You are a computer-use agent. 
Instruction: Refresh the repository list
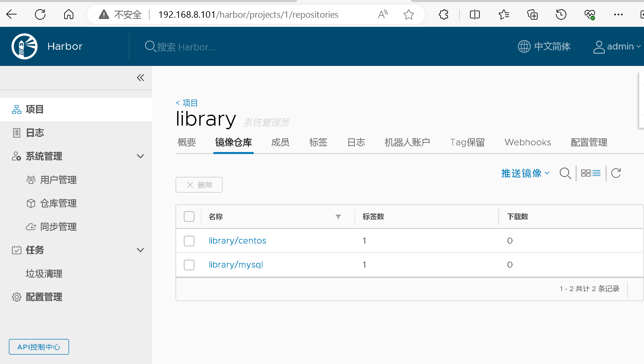[616, 173]
